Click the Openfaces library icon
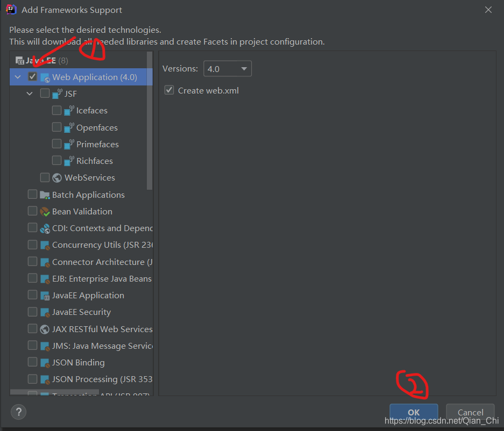This screenshot has width=504, height=431. click(69, 127)
